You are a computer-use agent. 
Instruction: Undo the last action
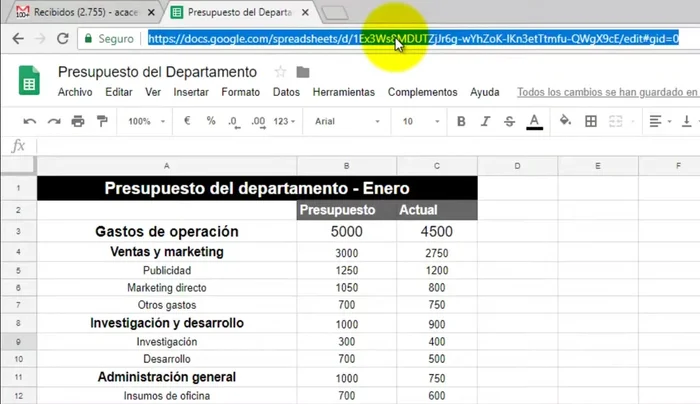29,121
